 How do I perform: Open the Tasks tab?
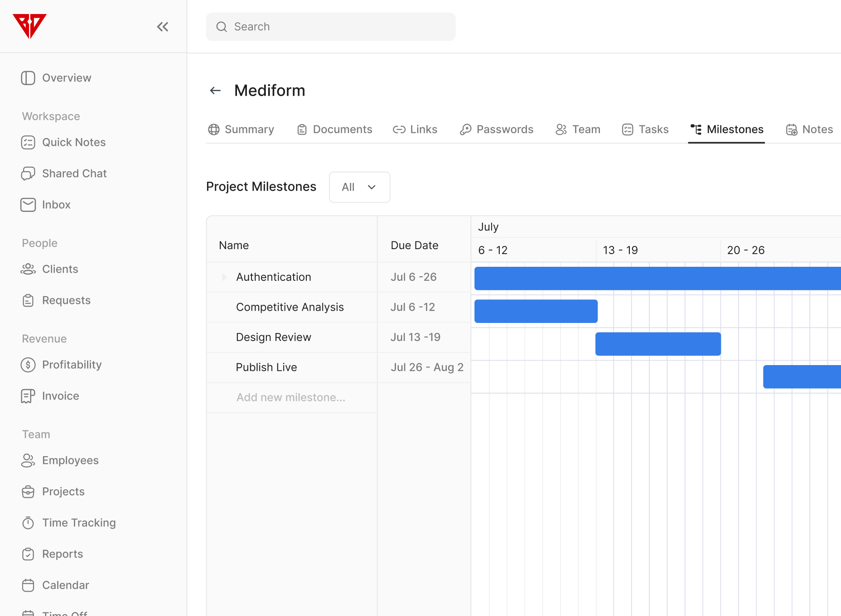645,130
